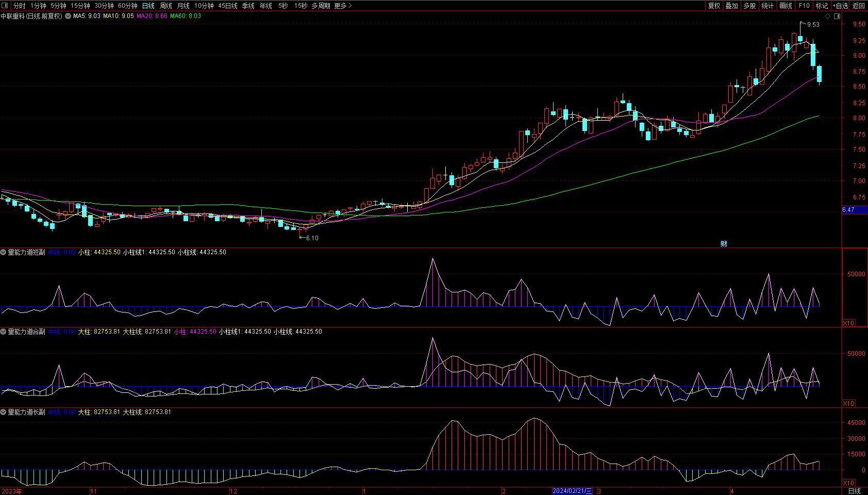Click the MA5: 9.03 label
Image resolution: width=868 pixels, height=495 pixels.
pyautogui.click(x=87, y=16)
